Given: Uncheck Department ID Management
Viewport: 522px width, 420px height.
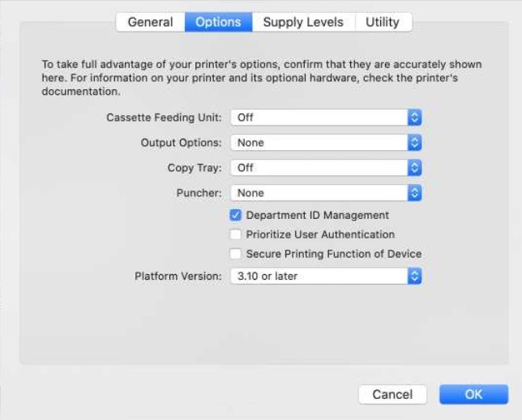Looking at the screenshot, I should coord(236,216).
